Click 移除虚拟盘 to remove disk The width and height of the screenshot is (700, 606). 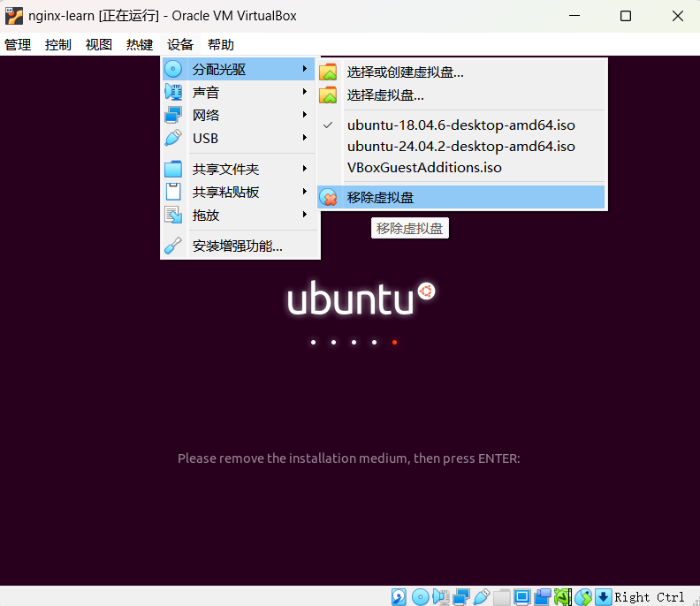coord(461,197)
